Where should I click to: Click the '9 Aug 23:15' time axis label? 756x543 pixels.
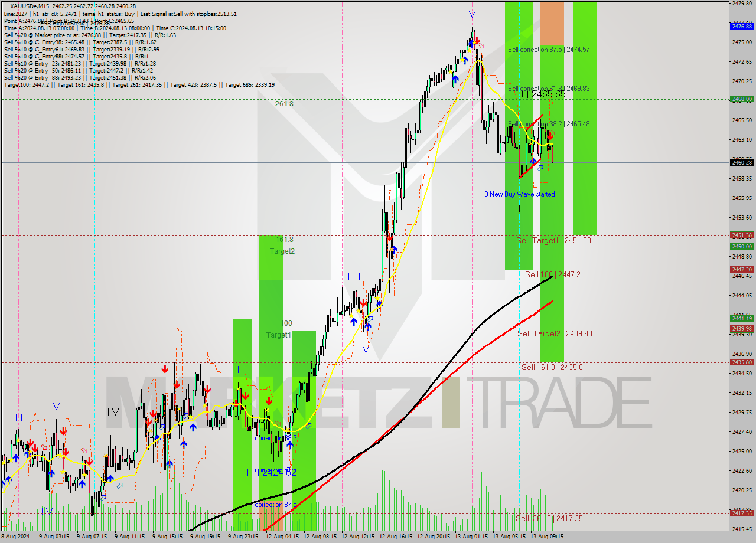coord(243,537)
